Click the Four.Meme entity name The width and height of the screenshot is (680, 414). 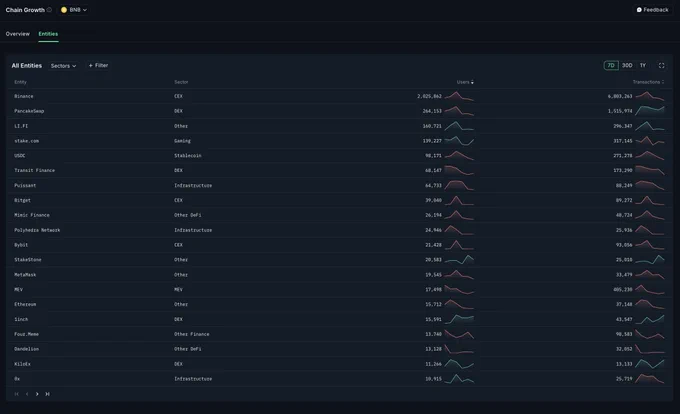tap(26, 334)
